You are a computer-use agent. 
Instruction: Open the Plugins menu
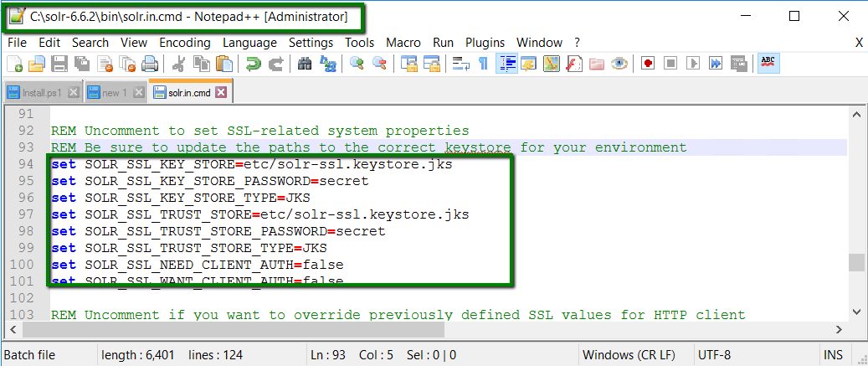(x=485, y=43)
